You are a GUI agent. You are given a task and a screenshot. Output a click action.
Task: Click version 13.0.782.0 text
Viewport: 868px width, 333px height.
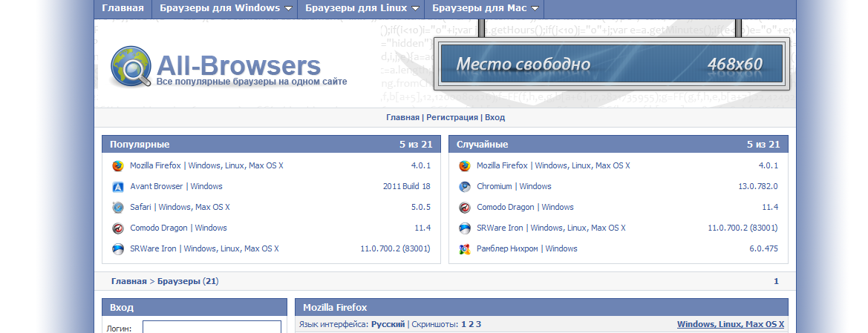(x=758, y=186)
